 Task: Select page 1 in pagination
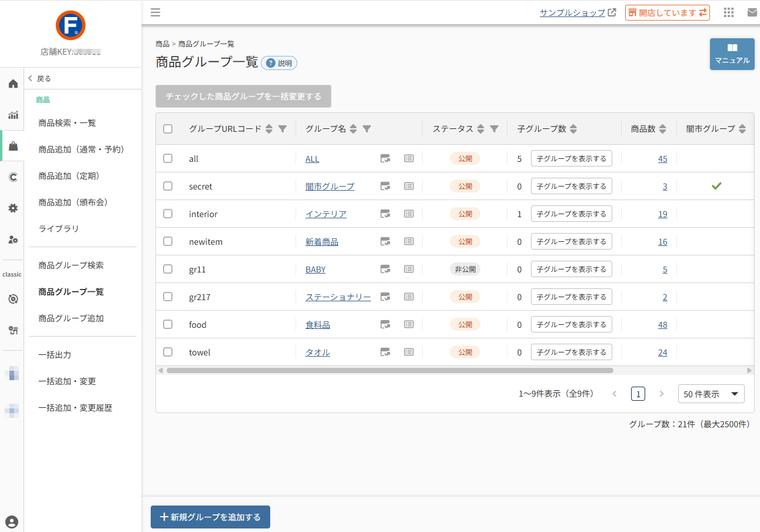(x=638, y=394)
